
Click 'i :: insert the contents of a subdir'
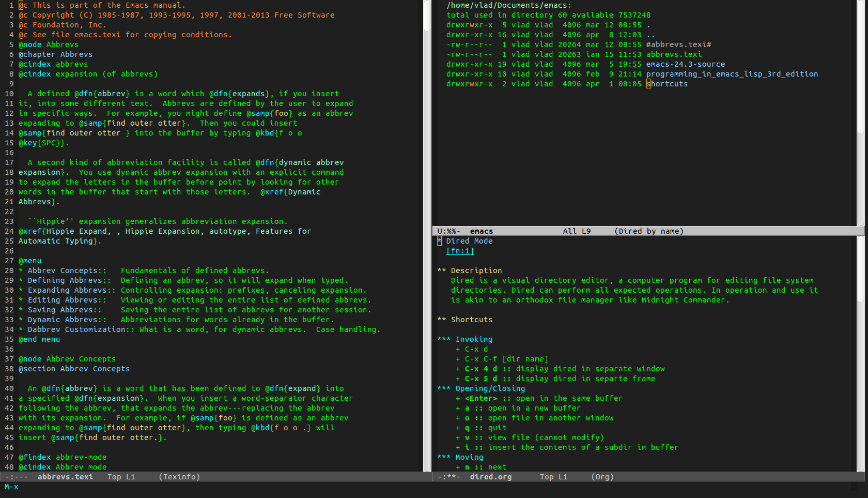(567, 447)
